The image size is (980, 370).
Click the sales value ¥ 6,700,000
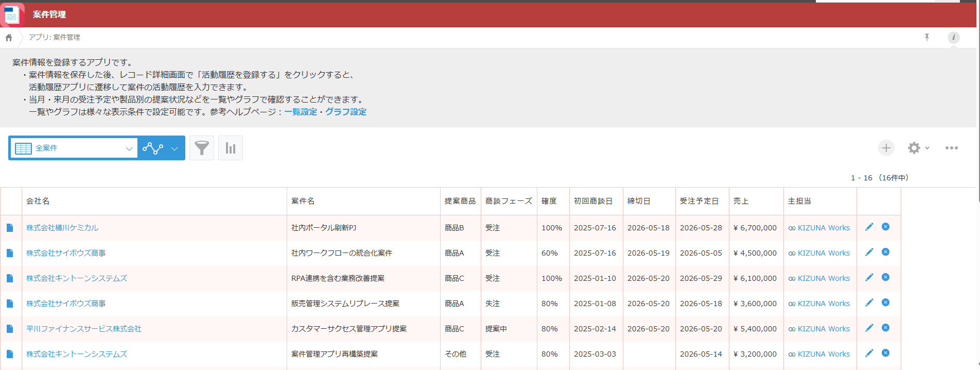coord(755,228)
